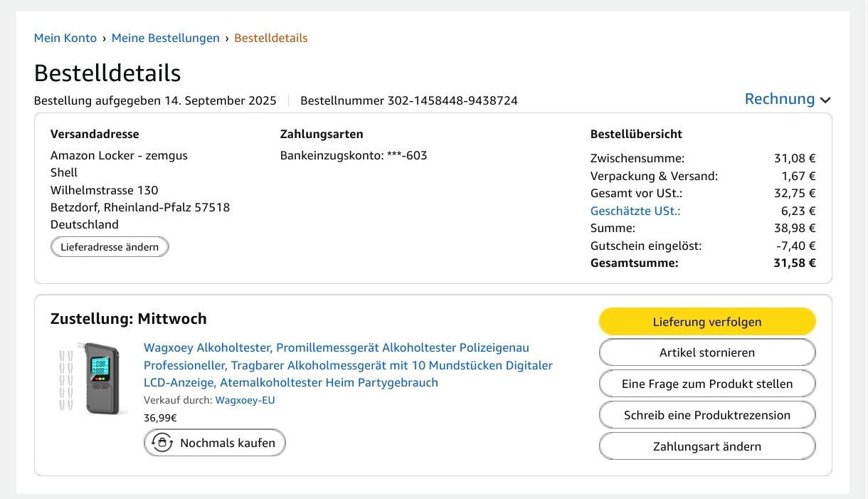Image resolution: width=868 pixels, height=499 pixels.
Task: Click the order number 302-1458448-9438724
Action: click(452, 100)
